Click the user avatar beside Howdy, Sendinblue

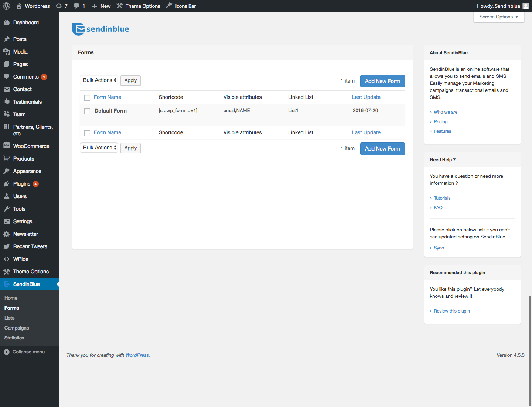(x=526, y=6)
